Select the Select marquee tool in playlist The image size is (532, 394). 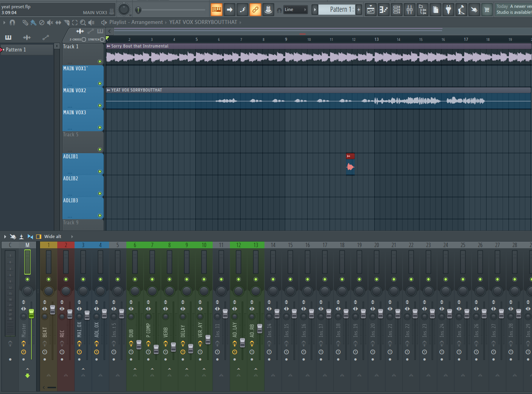[75, 22]
